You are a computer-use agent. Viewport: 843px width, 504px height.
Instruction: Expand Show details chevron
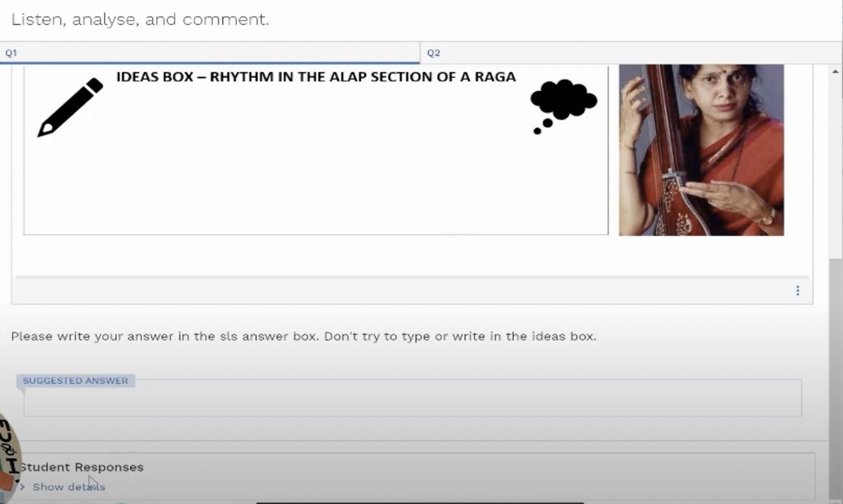tap(23, 487)
